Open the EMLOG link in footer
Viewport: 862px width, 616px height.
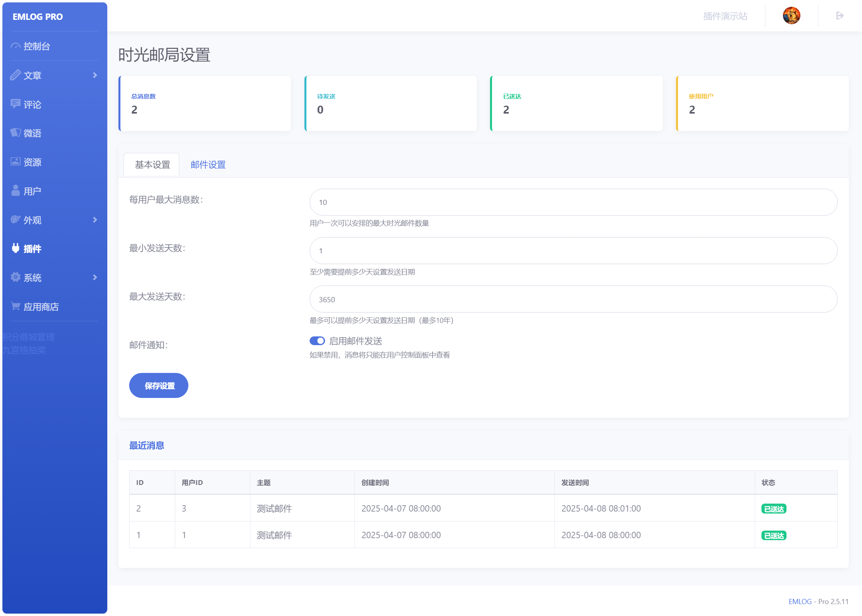coord(800,601)
